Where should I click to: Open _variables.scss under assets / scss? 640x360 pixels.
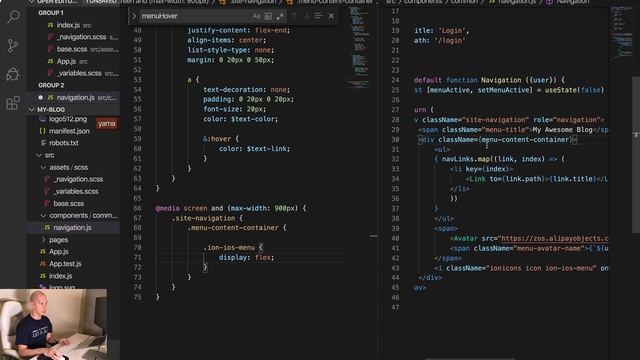tap(74, 191)
